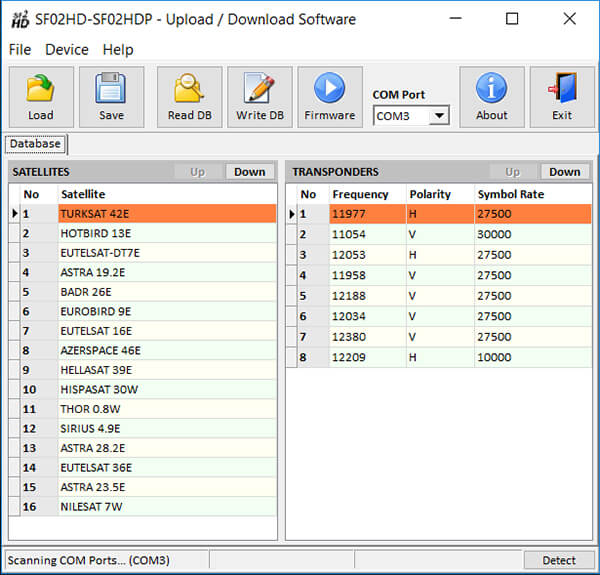The image size is (600, 575).
Task: Open the File menu
Action: coord(20,50)
